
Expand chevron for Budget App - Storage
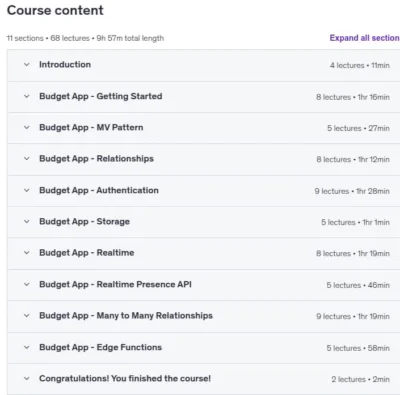[x=27, y=222]
